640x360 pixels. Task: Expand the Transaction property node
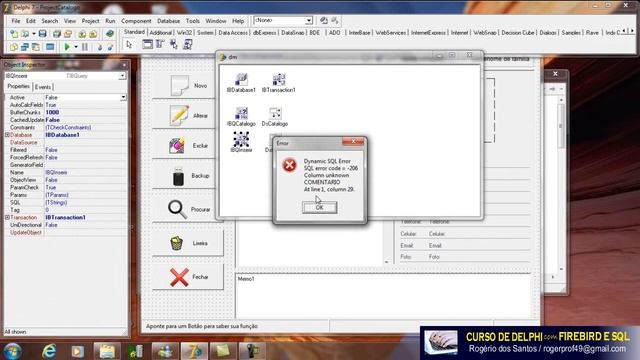[x=7, y=218]
